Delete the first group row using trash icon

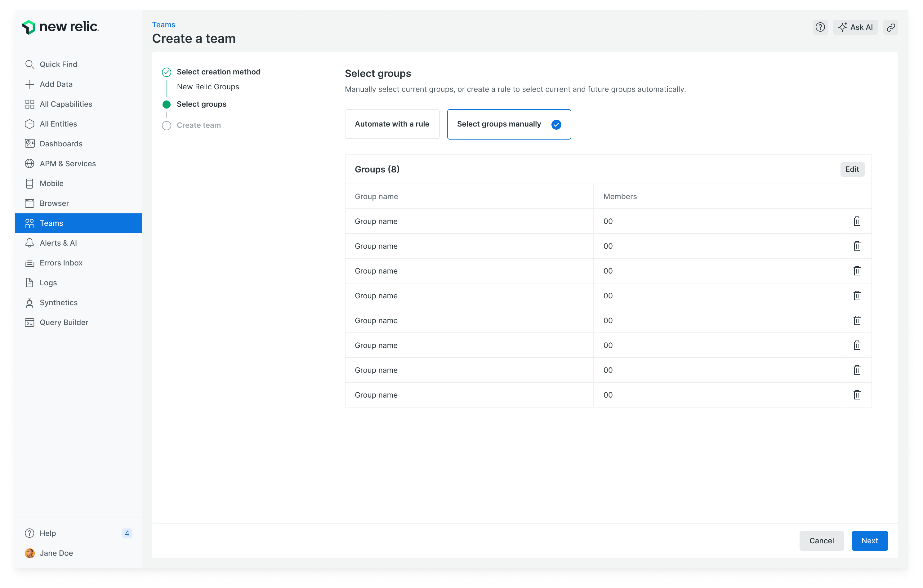pos(857,221)
